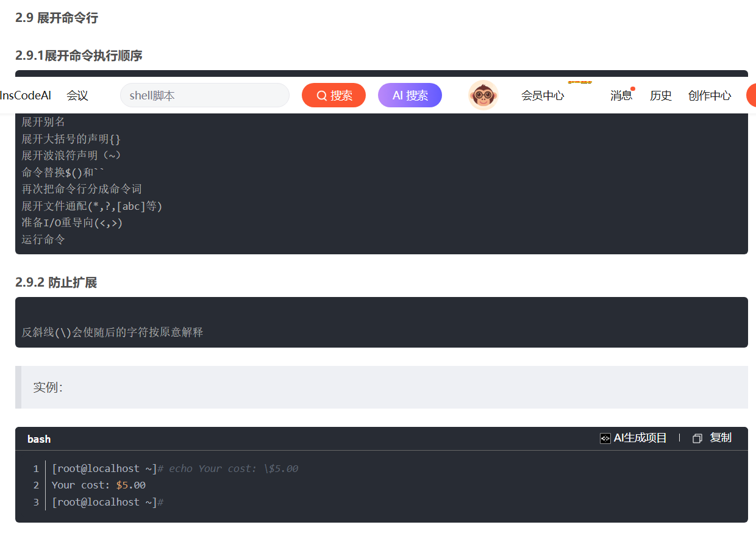Click the bash language label
The image size is (756, 533).
[39, 439]
